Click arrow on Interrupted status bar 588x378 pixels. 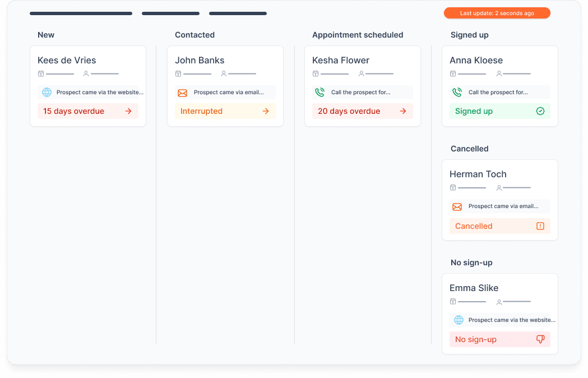coord(266,111)
